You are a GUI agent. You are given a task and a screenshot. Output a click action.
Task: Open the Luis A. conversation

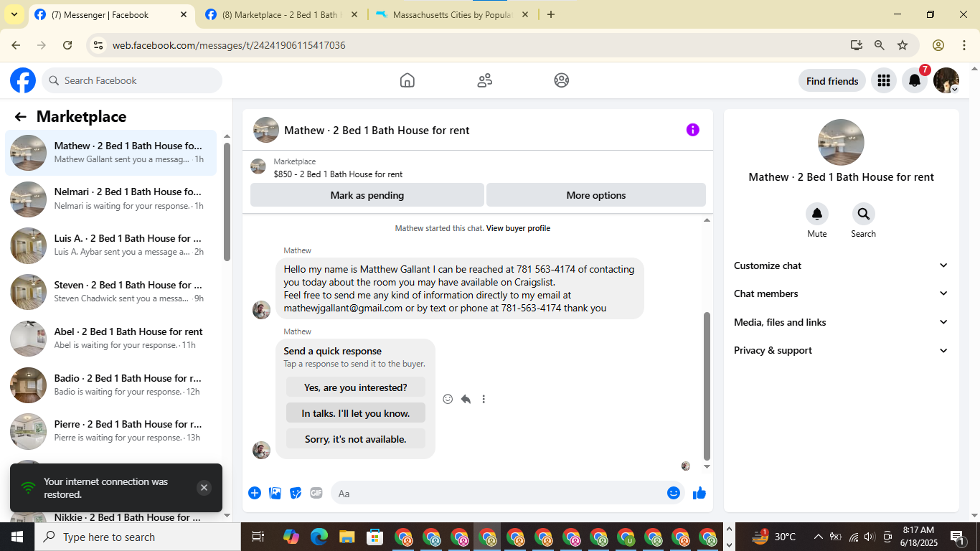111,245
